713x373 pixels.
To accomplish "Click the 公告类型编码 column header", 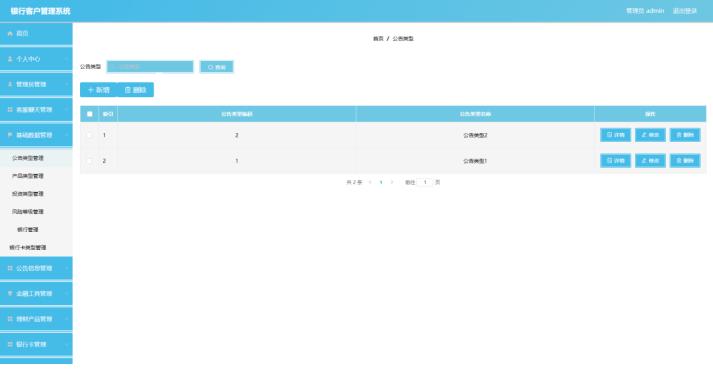I will click(237, 114).
